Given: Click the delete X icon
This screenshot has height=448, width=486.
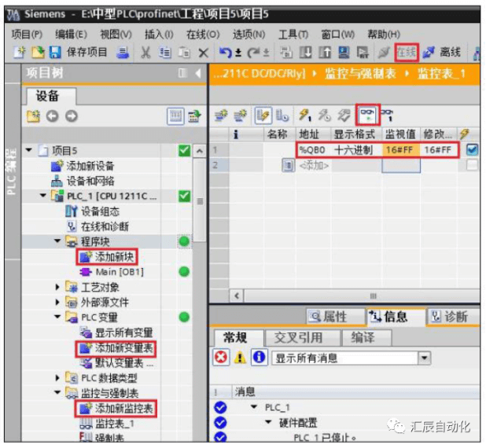Looking at the screenshot, I should coord(203,53).
